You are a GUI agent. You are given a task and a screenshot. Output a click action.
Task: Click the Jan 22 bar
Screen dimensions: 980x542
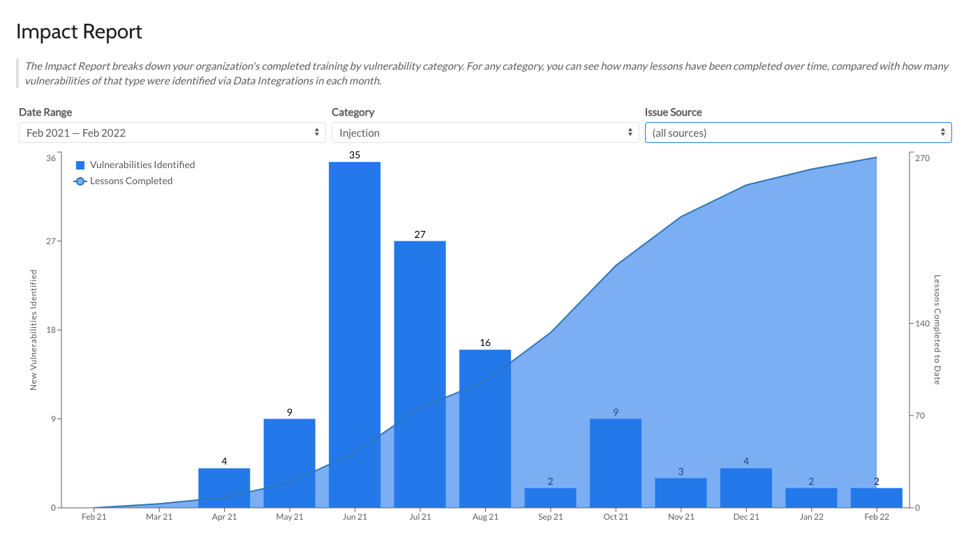[x=811, y=497]
